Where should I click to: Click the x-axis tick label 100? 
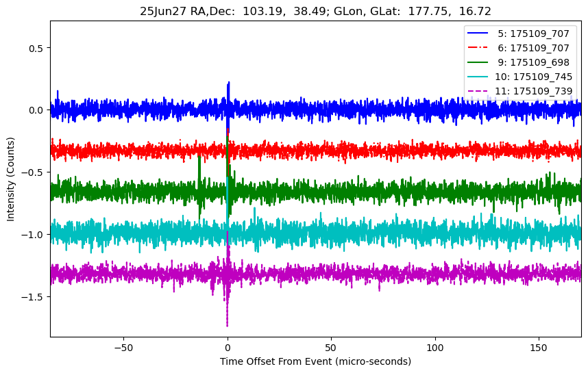[435, 346]
